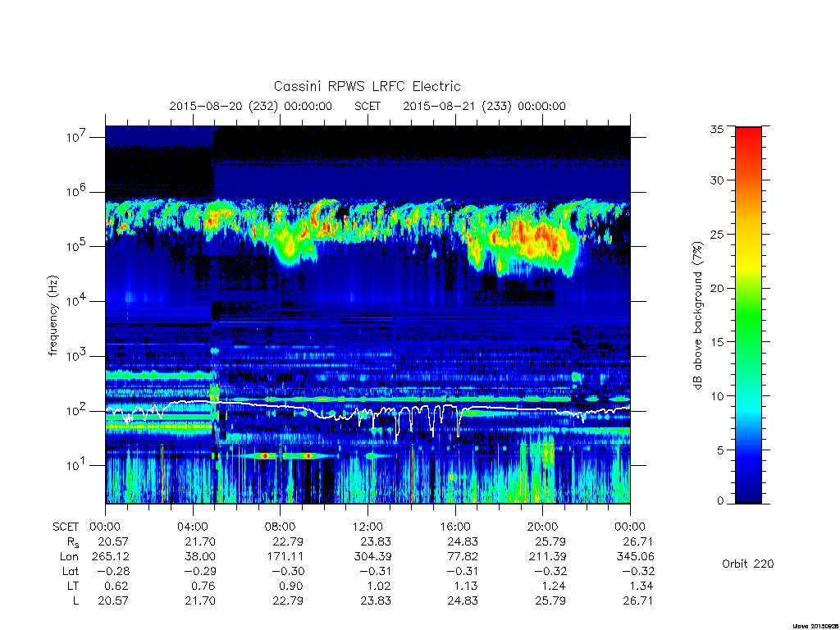This screenshot has width=840, height=630.
Task: Click the 10^4 frequency axis label
Action: (x=76, y=301)
